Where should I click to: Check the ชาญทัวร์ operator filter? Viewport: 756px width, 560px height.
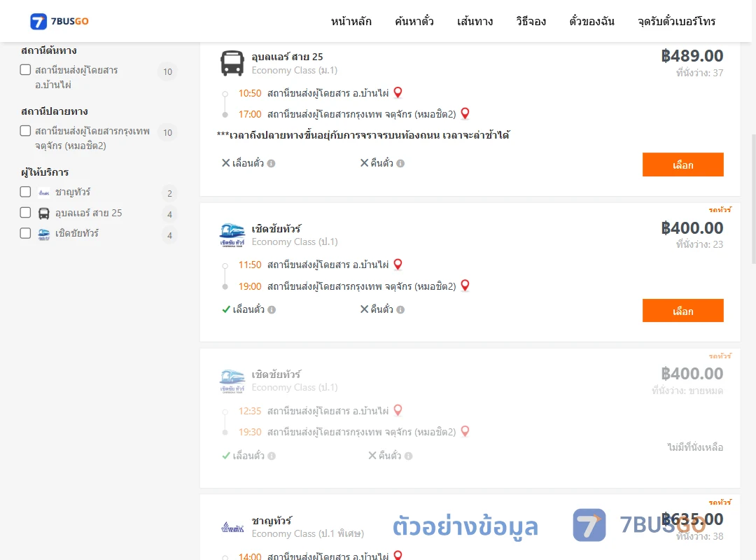[26, 192]
